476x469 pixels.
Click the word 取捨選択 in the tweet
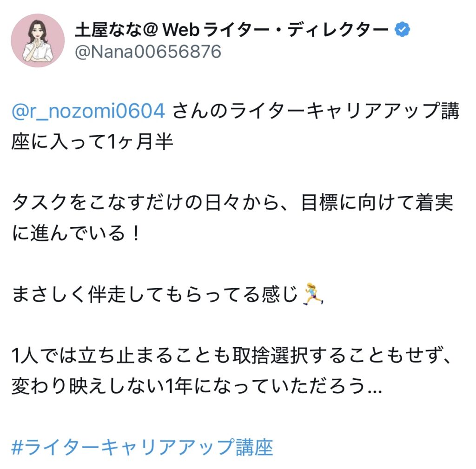[270, 356]
